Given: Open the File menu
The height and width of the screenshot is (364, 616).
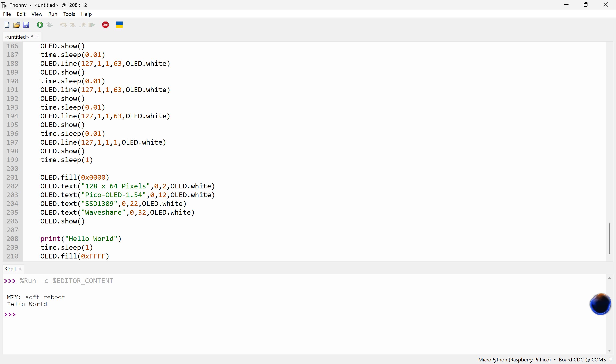Looking at the screenshot, I should pos(7,14).
